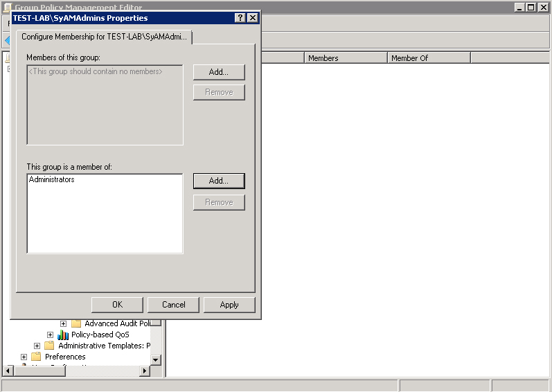Click the Policy-based QoS chart icon
The image size is (552, 392).
(63, 335)
